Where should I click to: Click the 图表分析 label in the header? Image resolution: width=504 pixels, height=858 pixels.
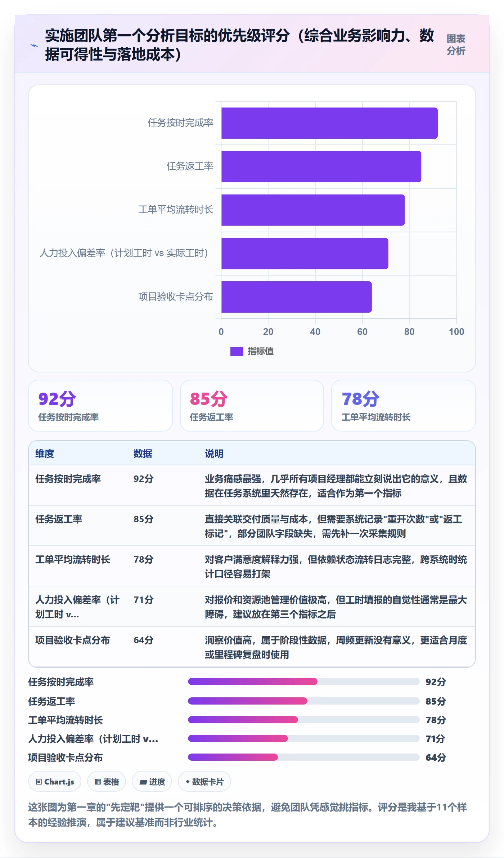[x=456, y=45]
